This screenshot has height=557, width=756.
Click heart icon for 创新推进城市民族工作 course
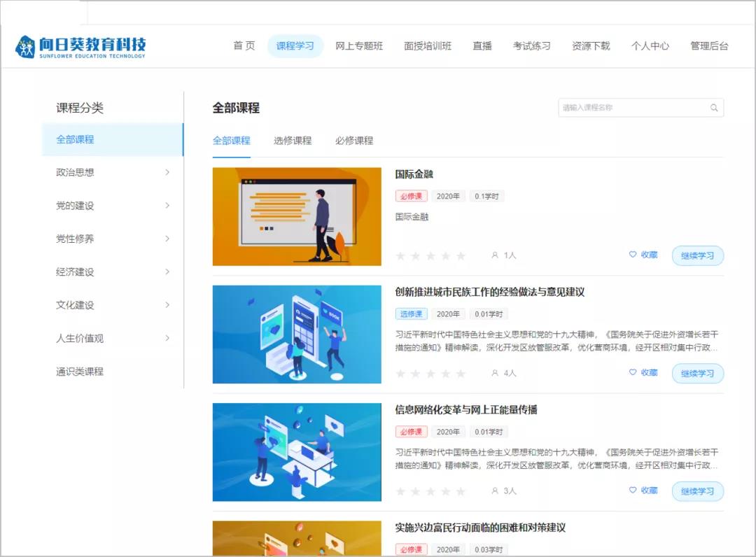pos(633,372)
